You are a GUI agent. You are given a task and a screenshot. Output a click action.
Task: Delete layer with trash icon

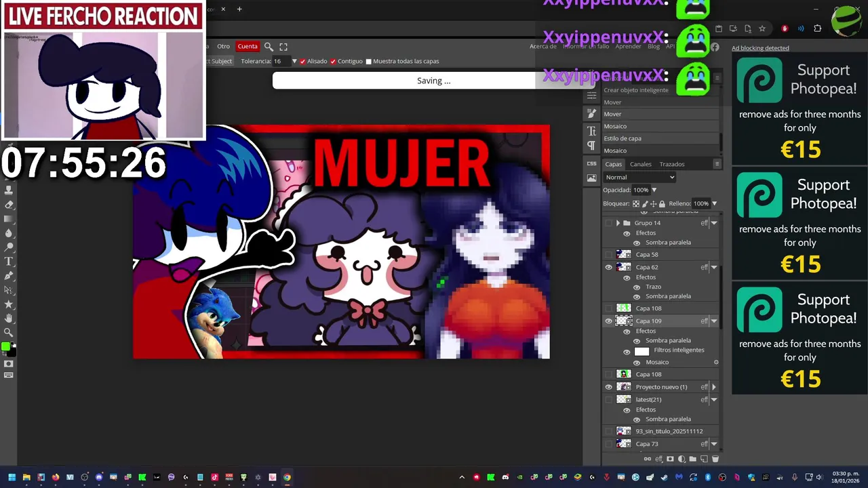(x=715, y=459)
